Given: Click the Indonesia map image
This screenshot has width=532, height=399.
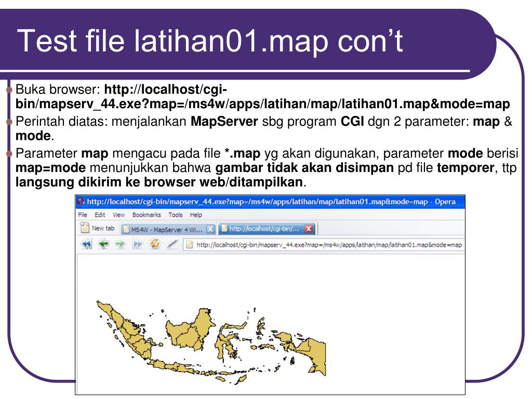Looking at the screenshot, I should [x=211, y=343].
